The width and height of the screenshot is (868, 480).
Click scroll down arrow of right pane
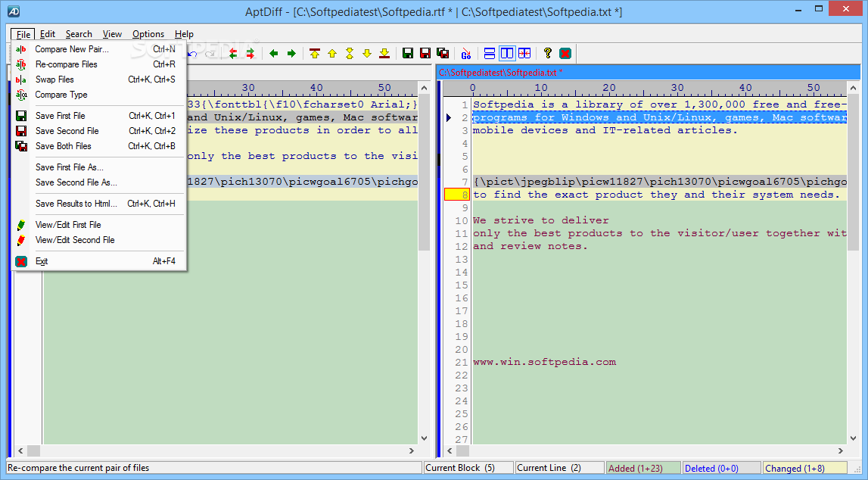coord(853,438)
